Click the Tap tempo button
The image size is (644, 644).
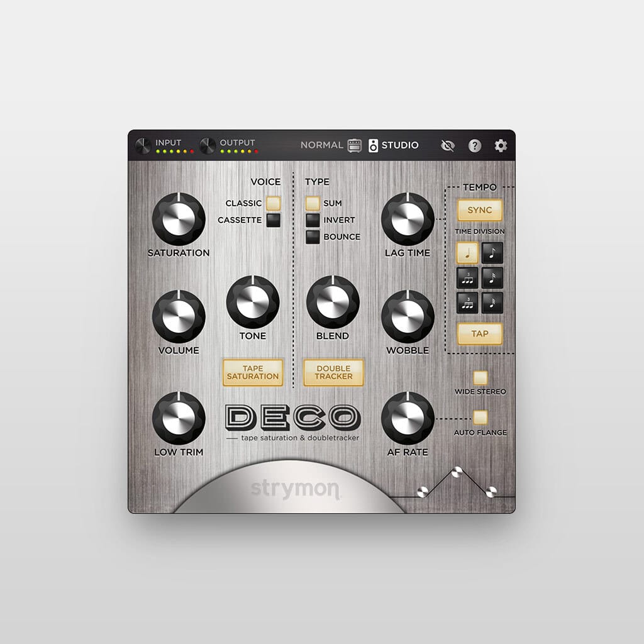tap(480, 333)
